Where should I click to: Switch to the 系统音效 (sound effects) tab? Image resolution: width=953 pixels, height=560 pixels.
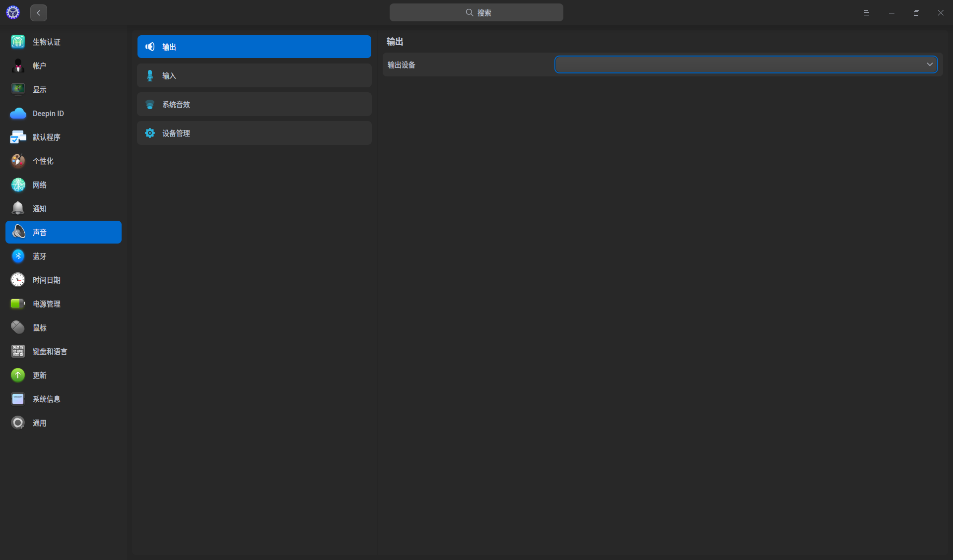coord(254,104)
